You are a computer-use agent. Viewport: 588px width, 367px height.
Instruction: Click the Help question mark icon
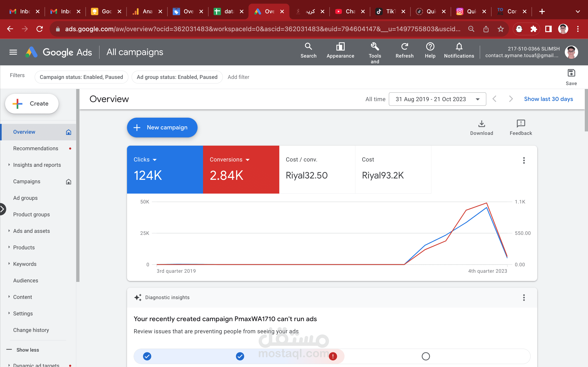(430, 47)
